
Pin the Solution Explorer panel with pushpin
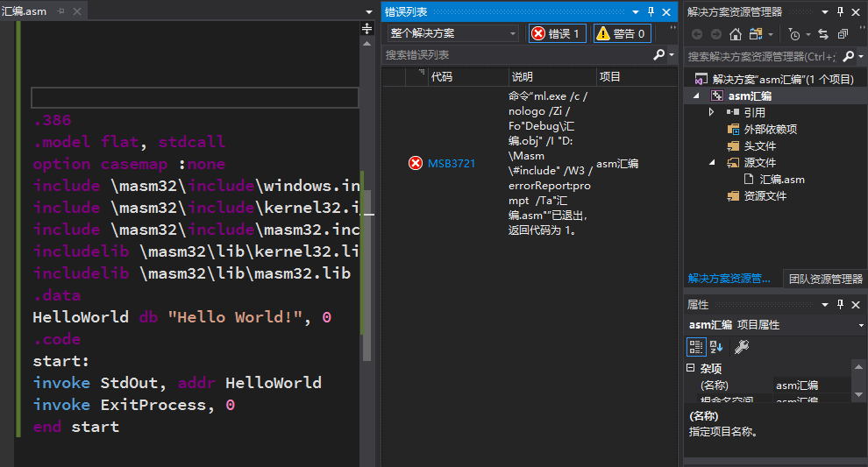point(840,11)
